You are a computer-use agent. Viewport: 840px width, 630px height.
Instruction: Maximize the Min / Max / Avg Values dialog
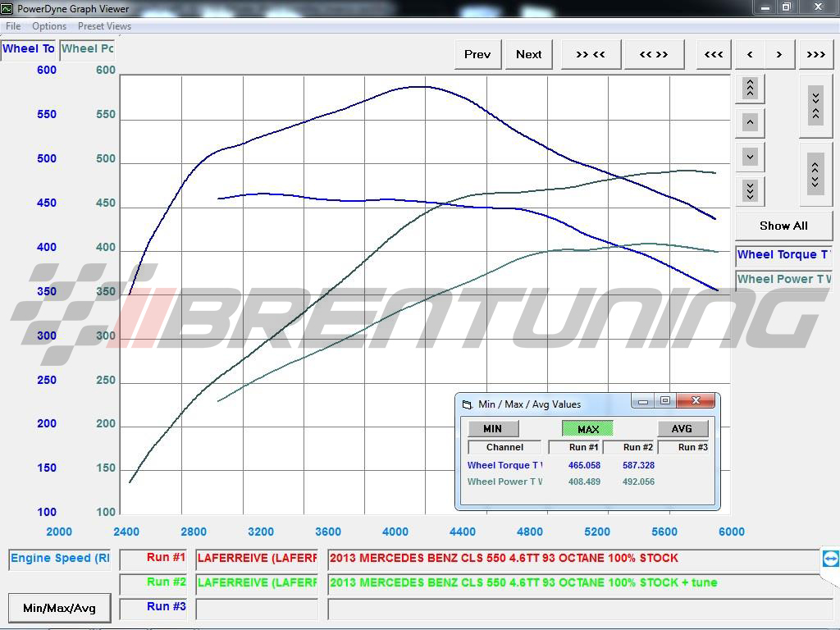coord(664,401)
